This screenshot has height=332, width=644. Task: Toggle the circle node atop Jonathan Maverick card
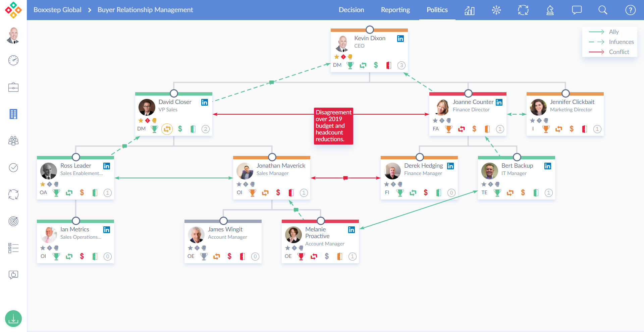[x=272, y=157]
